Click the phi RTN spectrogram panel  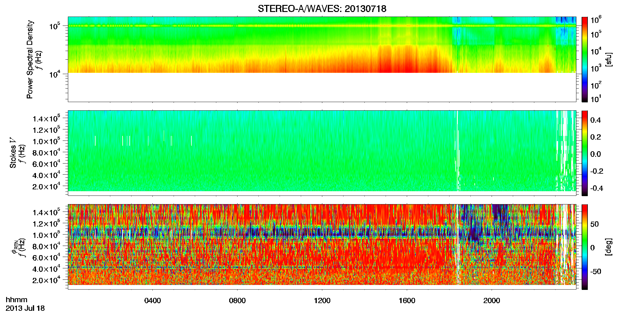click(322, 247)
